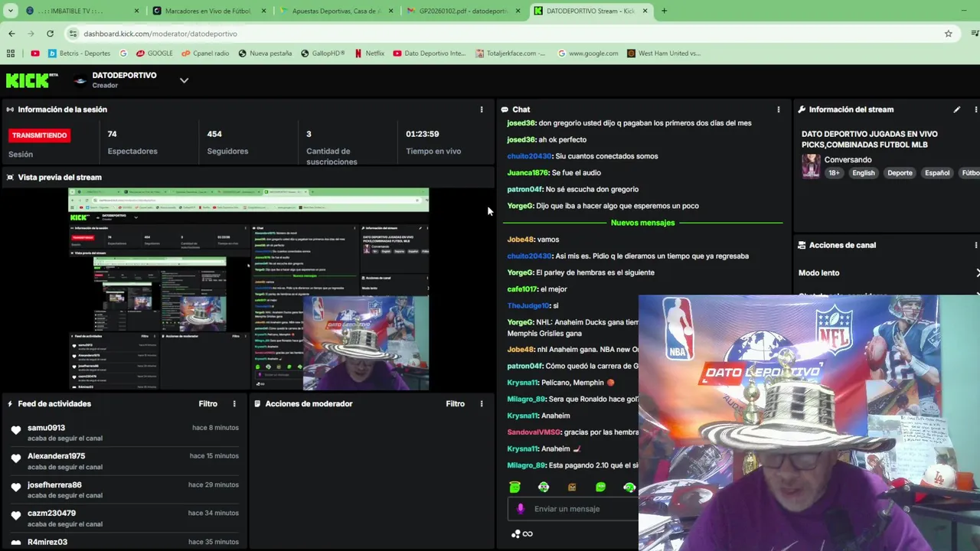This screenshot has width=980, height=551.
Task: Click the Jobe48 username saying vamos
Action: pos(521,240)
